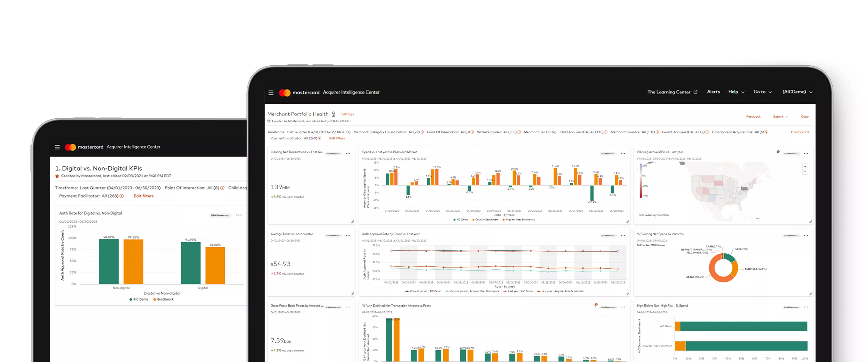Open options menu on Clearing Active MIDs card
This screenshot has height=362, width=868.
point(806,154)
